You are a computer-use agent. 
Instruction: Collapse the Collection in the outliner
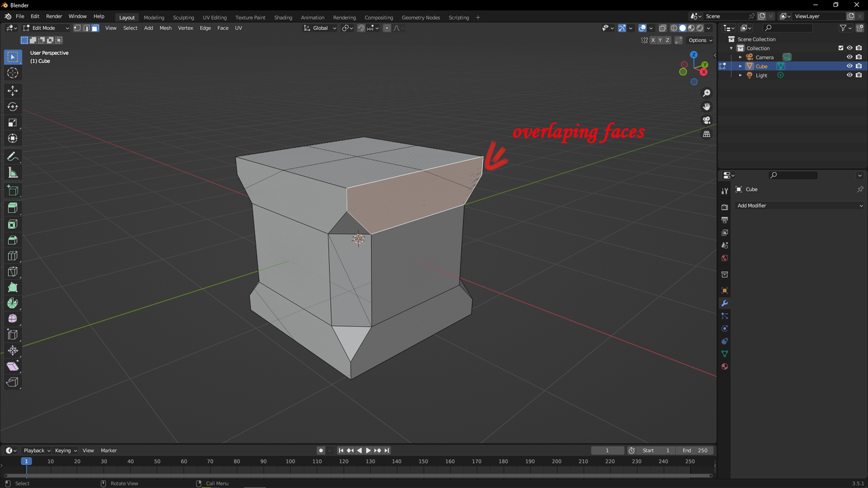point(731,47)
